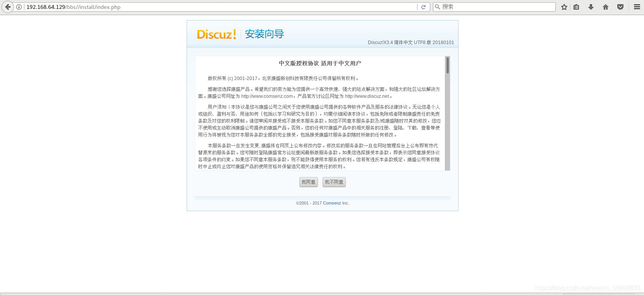
Task: Go to the home page icon
Action: tap(606, 7)
